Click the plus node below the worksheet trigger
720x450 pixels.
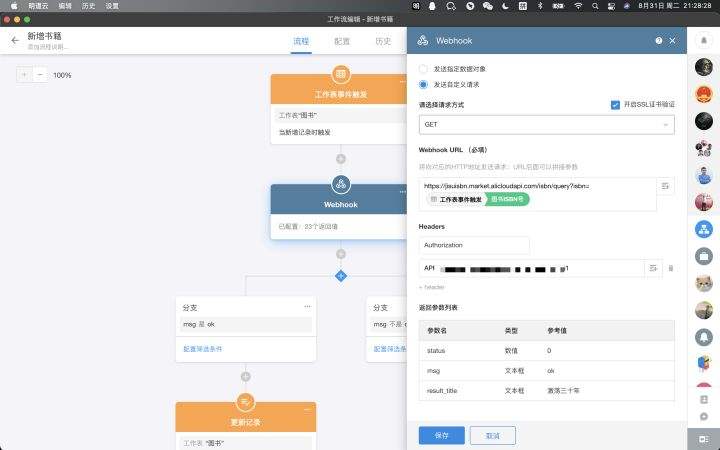341,158
